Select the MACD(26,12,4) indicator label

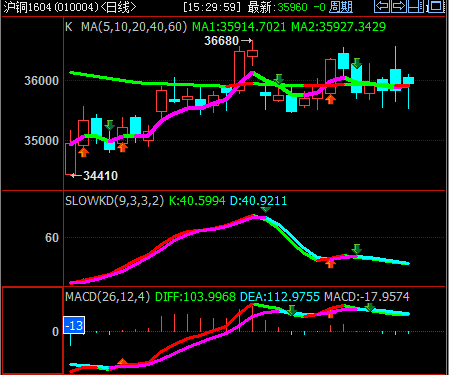(x=107, y=296)
